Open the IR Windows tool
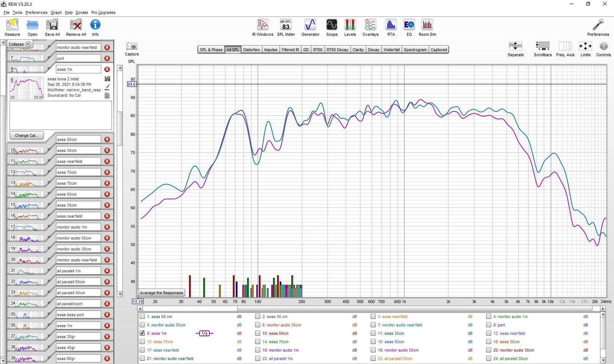The image size is (614, 364). (x=263, y=28)
